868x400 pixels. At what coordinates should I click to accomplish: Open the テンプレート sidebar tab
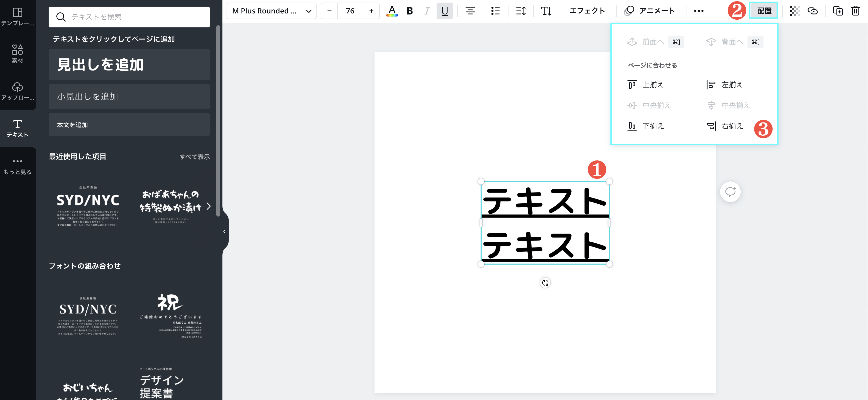(x=18, y=17)
